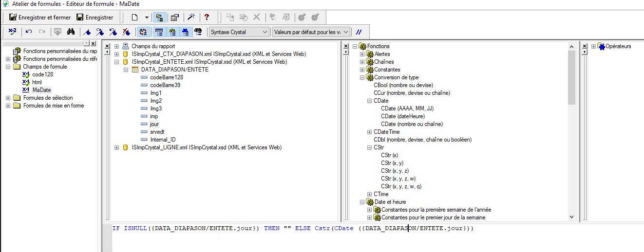Toggle the sort trees alphabetically A-Z button
Screen dimensions: 644x252
[x=143, y=32]
